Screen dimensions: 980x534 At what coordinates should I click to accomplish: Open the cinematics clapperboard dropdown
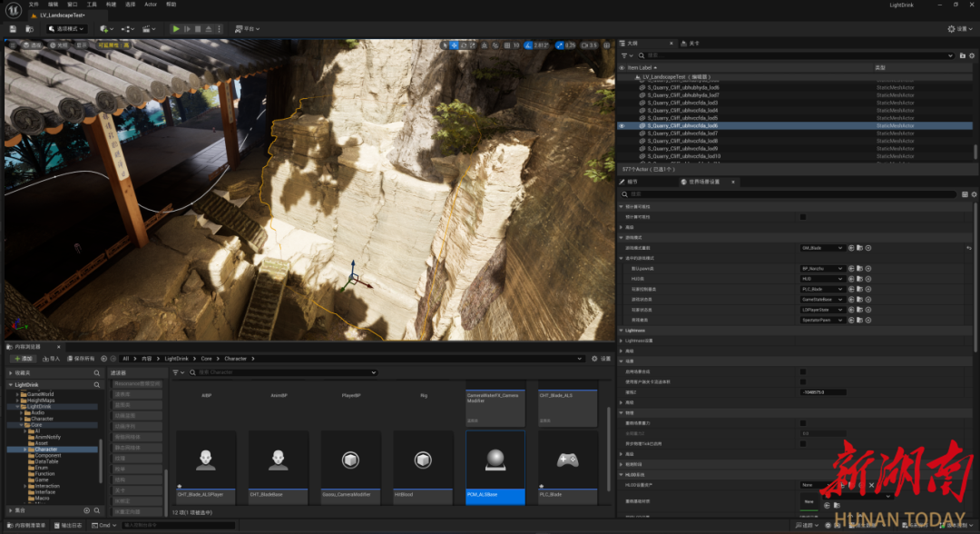click(x=148, y=29)
